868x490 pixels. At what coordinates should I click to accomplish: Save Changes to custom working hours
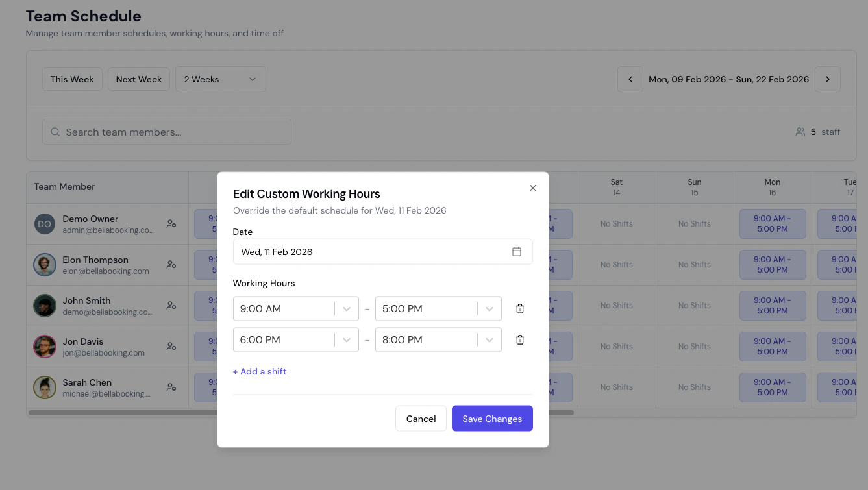pyautogui.click(x=492, y=418)
